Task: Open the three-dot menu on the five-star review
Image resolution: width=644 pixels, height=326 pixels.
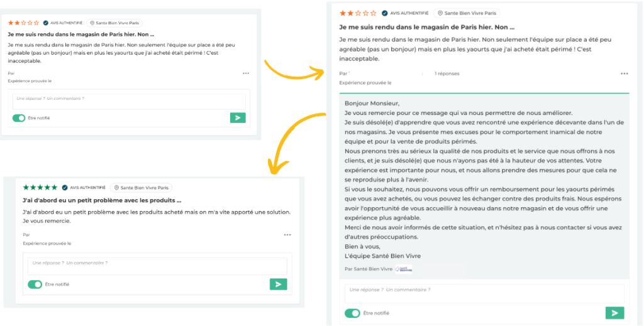Action: [287, 235]
